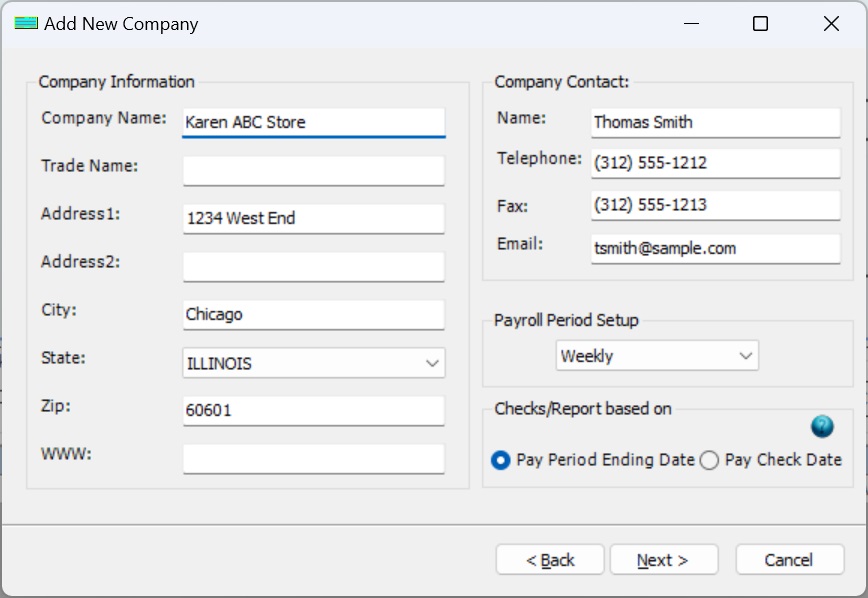
Task: Open the Payroll Period Setup dropdown showing Weekly
Action: click(x=657, y=355)
